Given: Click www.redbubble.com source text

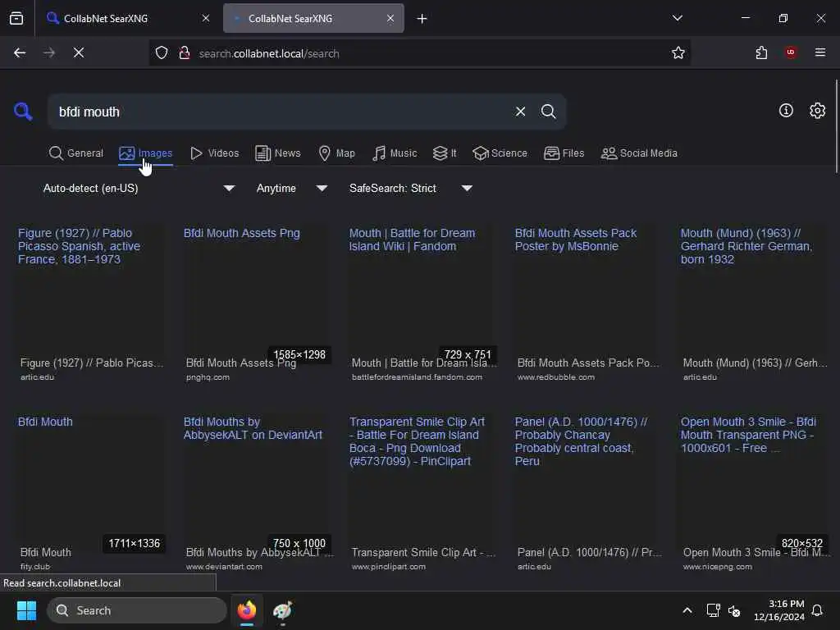Looking at the screenshot, I should click(x=556, y=377).
